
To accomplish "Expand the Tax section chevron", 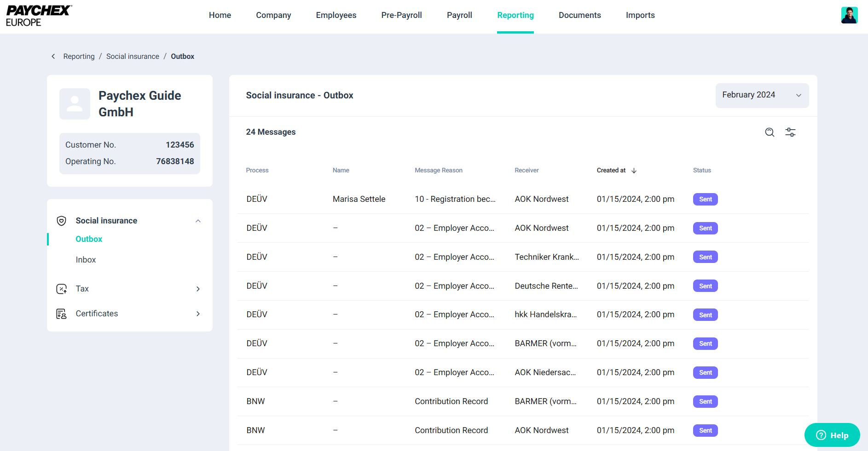I will coord(198,289).
